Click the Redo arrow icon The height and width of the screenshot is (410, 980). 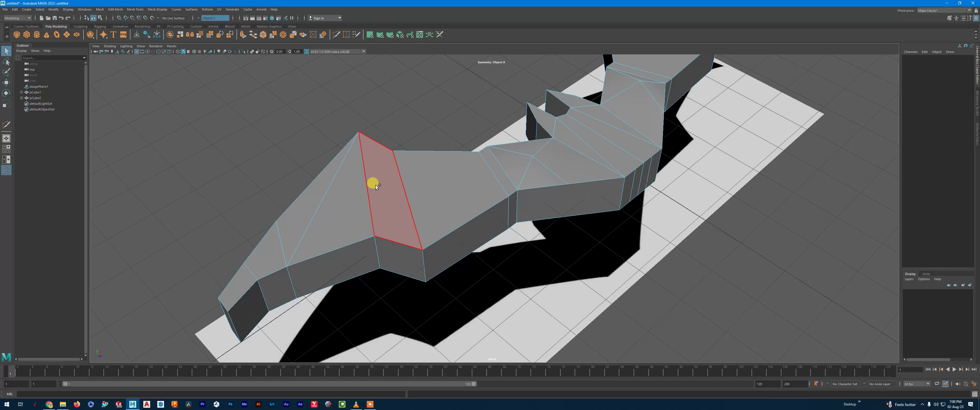point(68,18)
